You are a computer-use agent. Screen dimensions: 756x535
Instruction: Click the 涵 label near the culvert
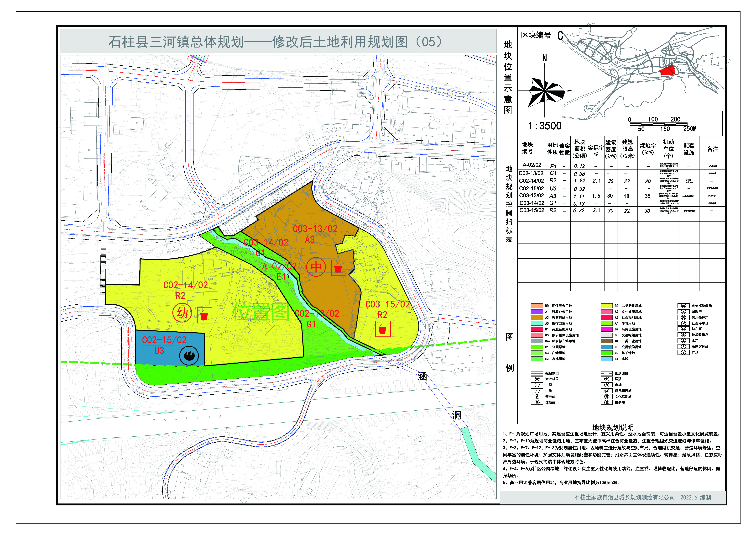coord(422,376)
